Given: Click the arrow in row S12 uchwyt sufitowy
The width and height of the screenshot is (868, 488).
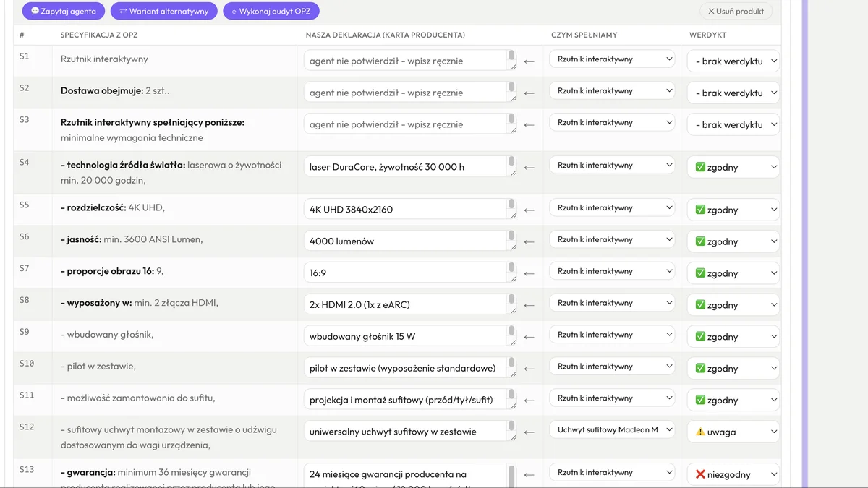Looking at the screenshot, I should click(529, 432).
